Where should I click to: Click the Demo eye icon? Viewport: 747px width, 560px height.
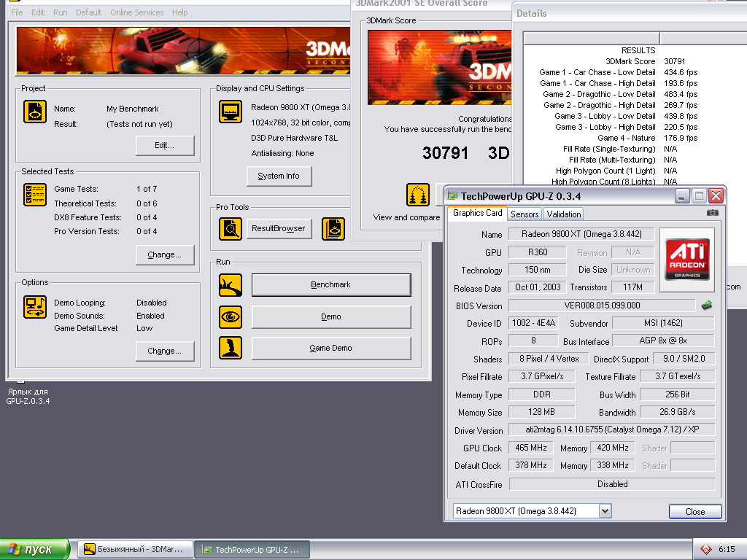point(231,317)
